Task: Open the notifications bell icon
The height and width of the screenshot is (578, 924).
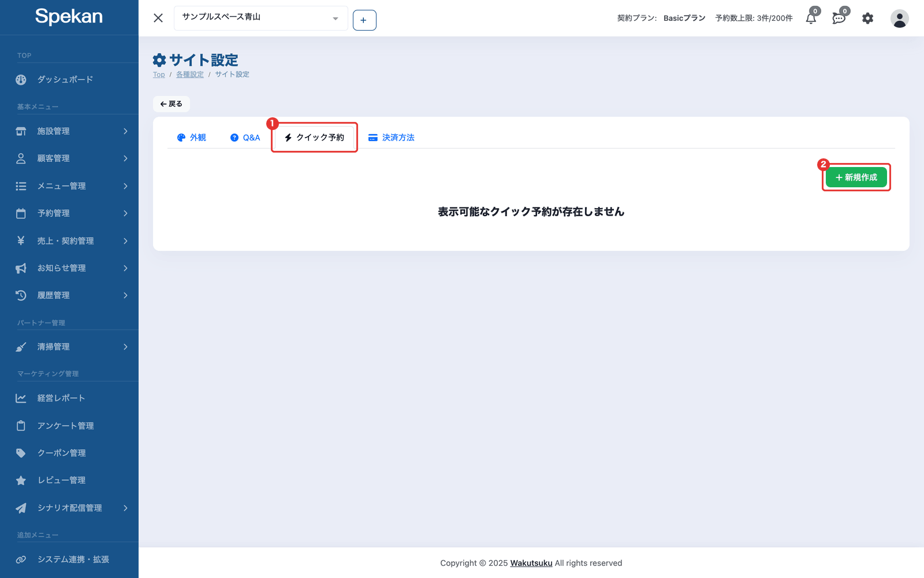Action: [x=811, y=18]
